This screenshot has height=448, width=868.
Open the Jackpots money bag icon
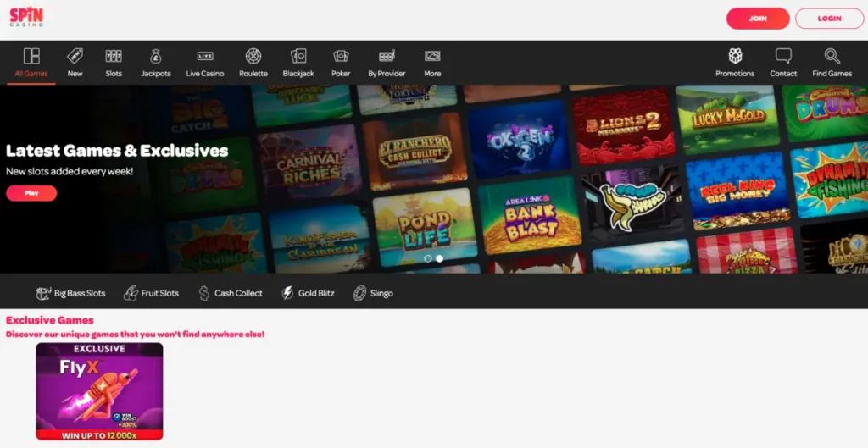(156, 56)
